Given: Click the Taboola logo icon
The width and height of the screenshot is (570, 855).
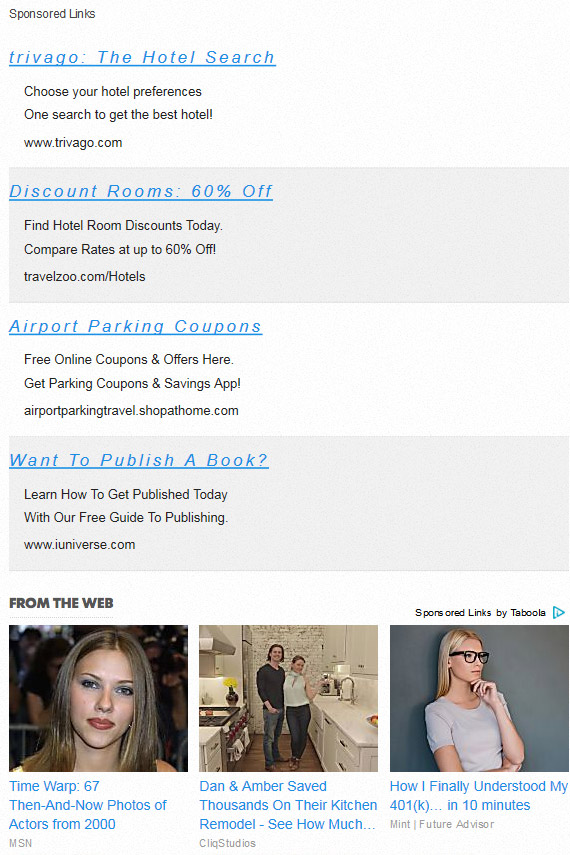Looking at the screenshot, I should tap(559, 612).
